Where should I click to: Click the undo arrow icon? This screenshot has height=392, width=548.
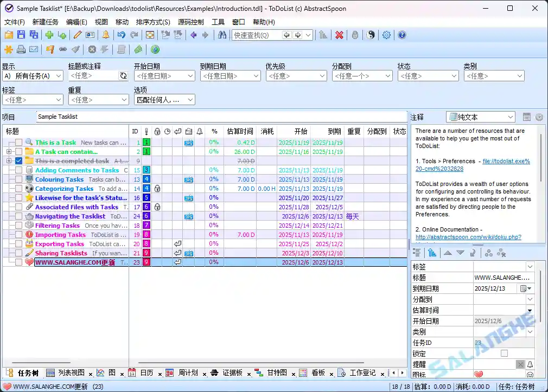(122, 35)
